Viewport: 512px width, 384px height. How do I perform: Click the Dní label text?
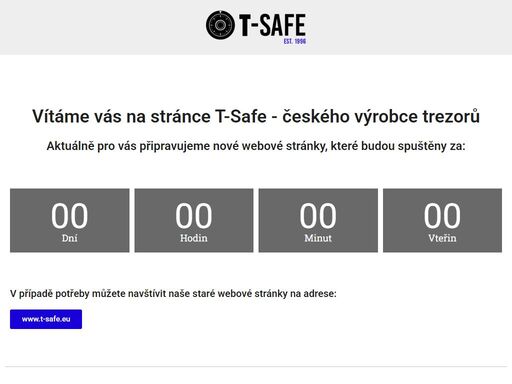[x=70, y=238]
